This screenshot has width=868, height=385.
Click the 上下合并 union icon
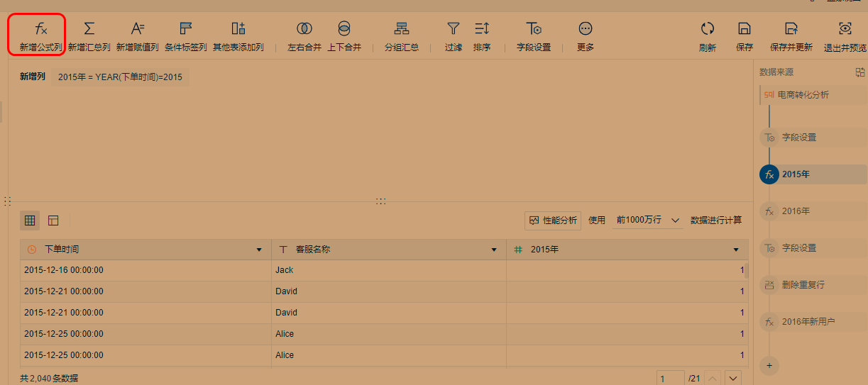[x=344, y=29]
